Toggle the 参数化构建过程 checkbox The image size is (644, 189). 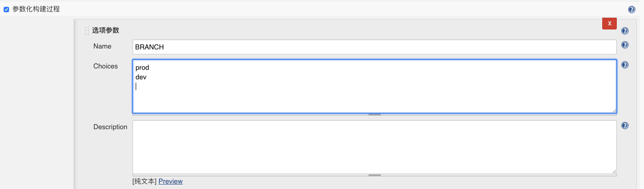pyautogui.click(x=6, y=9)
